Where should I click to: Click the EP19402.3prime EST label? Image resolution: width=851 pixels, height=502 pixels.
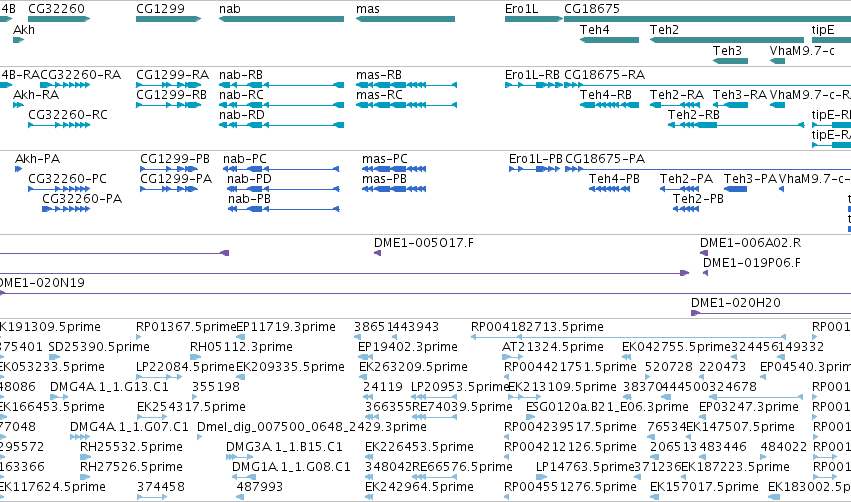pyautogui.click(x=408, y=347)
